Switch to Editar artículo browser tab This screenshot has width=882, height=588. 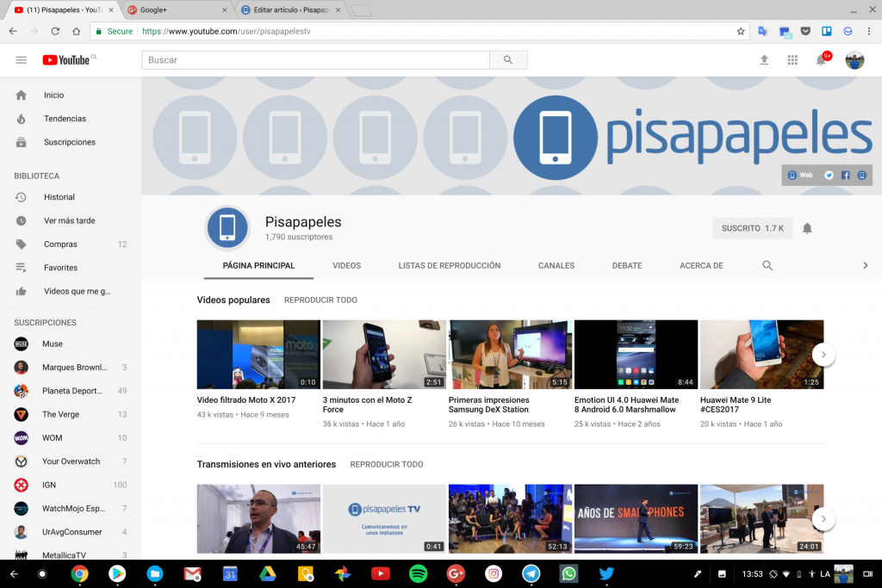click(x=290, y=9)
